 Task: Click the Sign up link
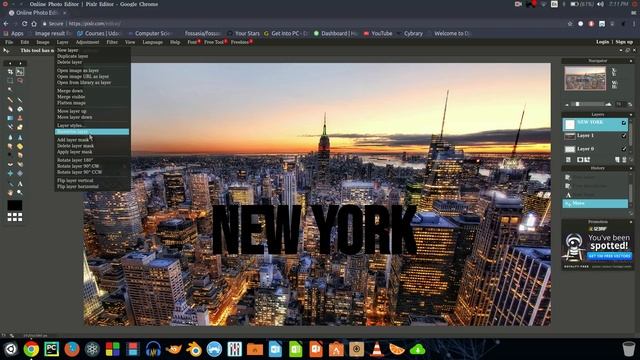[624, 42]
